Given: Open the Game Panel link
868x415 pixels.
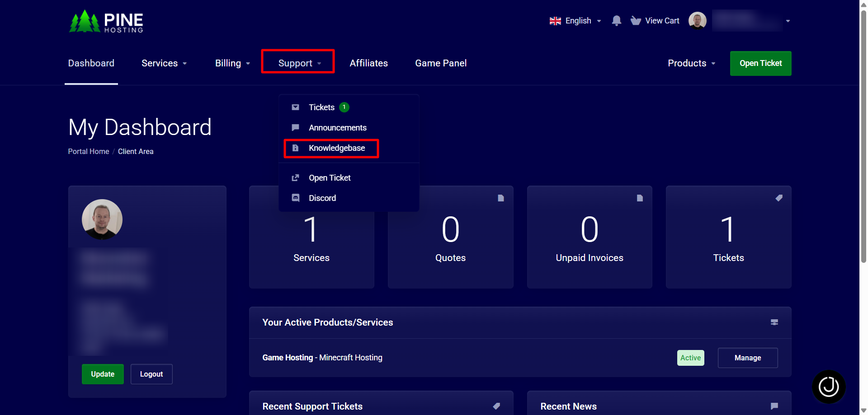Looking at the screenshot, I should tap(441, 63).
